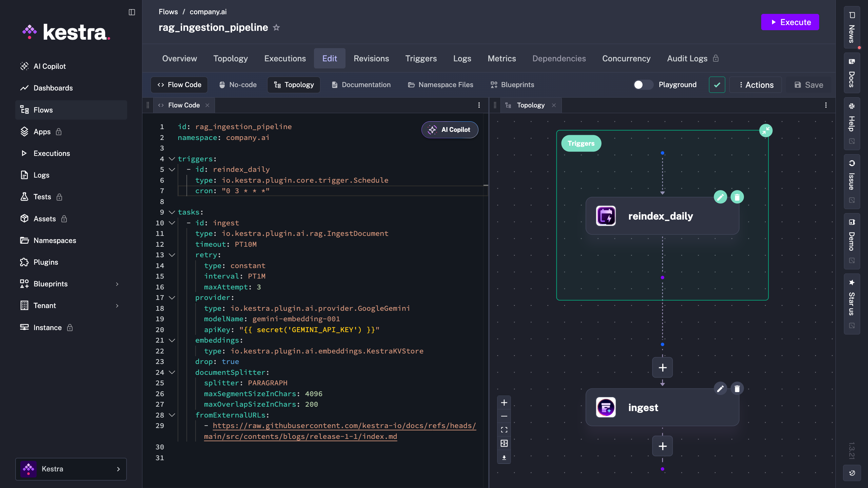Open Flow Code panel options menu
The image size is (868, 488).
pos(479,105)
